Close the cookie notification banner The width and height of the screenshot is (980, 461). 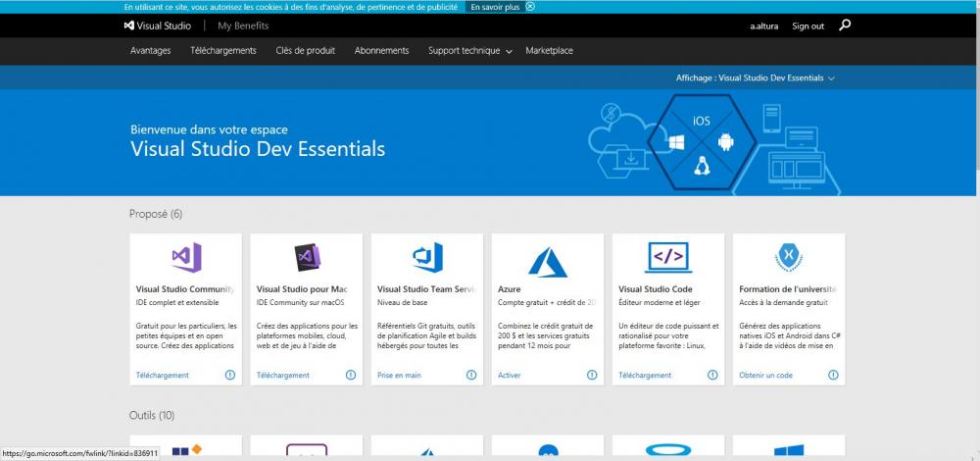coord(530,6)
